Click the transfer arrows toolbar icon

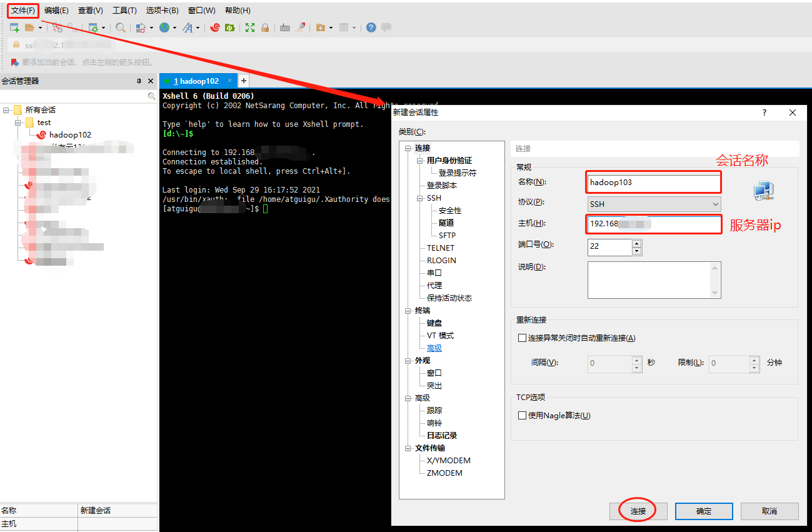click(x=140, y=28)
